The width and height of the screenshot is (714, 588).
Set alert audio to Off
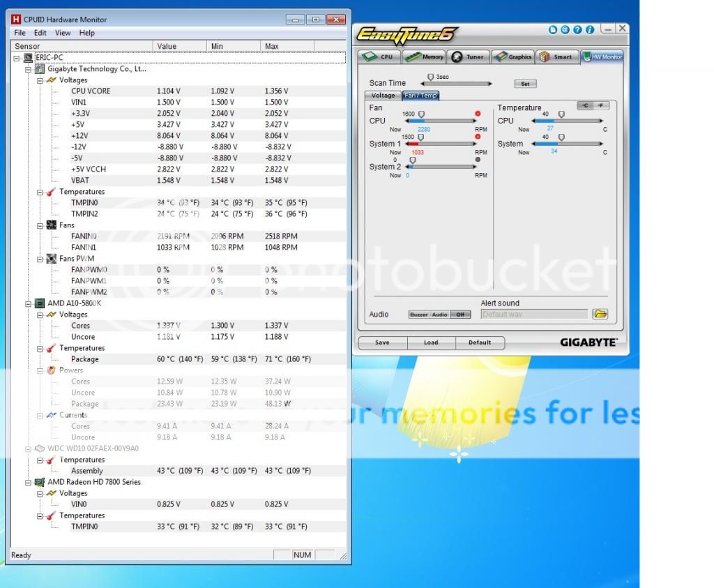click(x=460, y=315)
